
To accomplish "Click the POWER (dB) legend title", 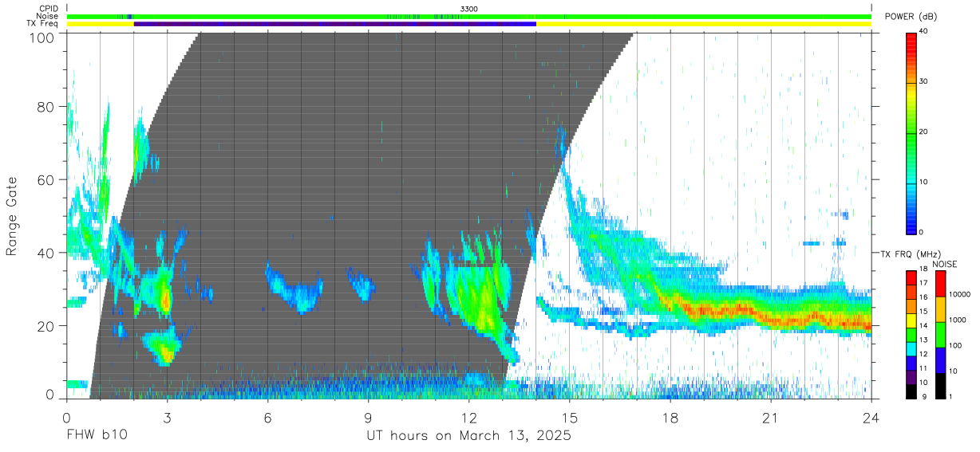I will coord(911,17).
